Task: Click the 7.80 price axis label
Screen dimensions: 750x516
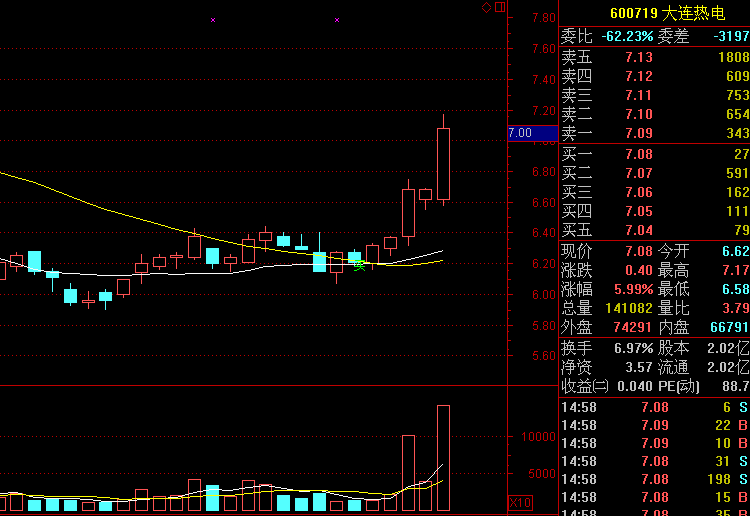Action: click(x=544, y=18)
